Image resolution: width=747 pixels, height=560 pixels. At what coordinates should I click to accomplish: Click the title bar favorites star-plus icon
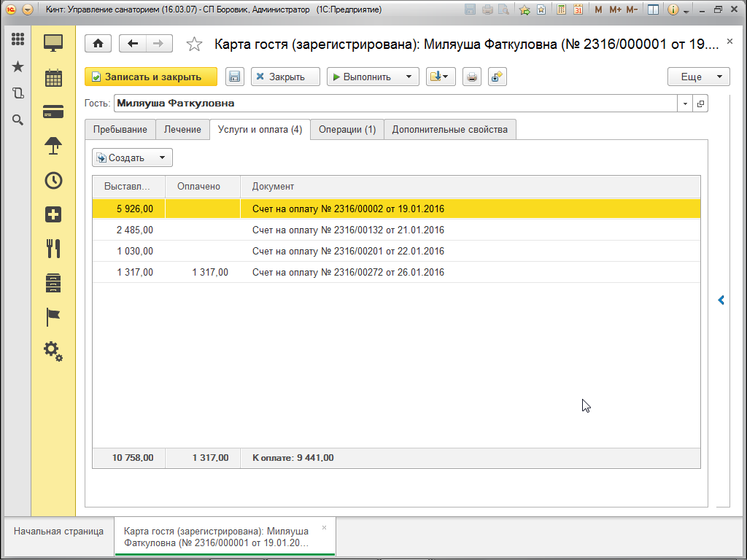(525, 9)
